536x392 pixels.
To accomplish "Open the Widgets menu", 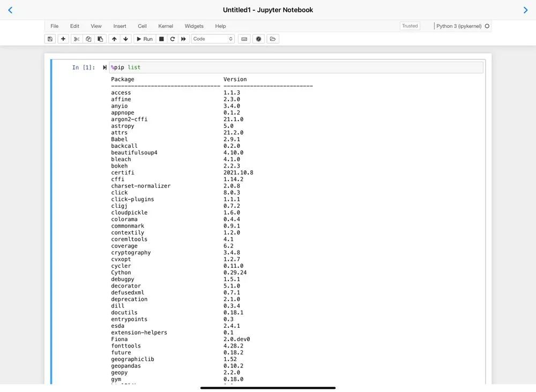I will coord(194,26).
